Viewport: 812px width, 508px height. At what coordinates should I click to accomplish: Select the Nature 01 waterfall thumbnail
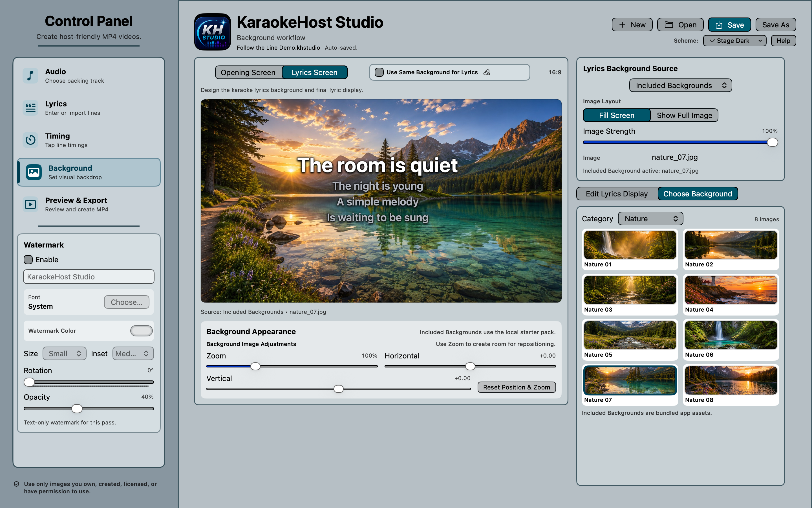(x=630, y=249)
